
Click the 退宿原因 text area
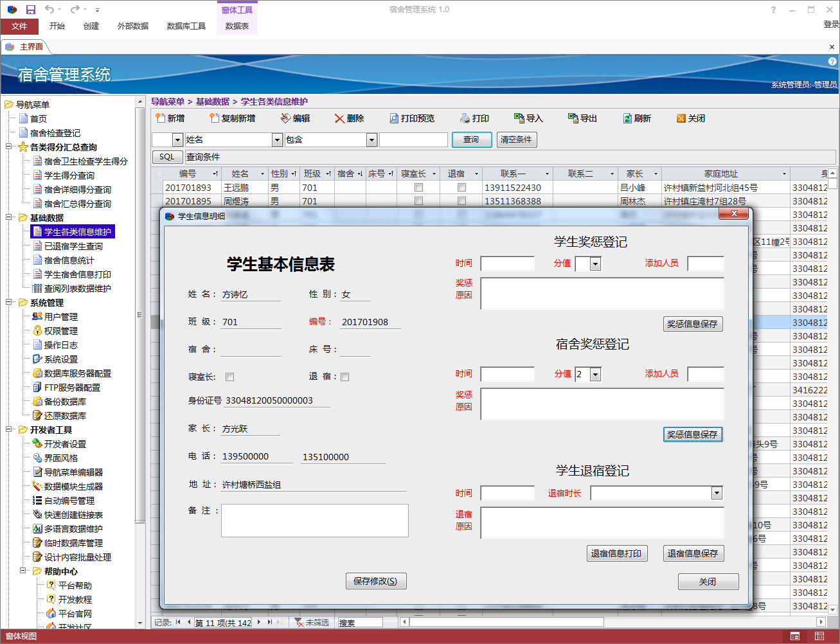[602, 523]
